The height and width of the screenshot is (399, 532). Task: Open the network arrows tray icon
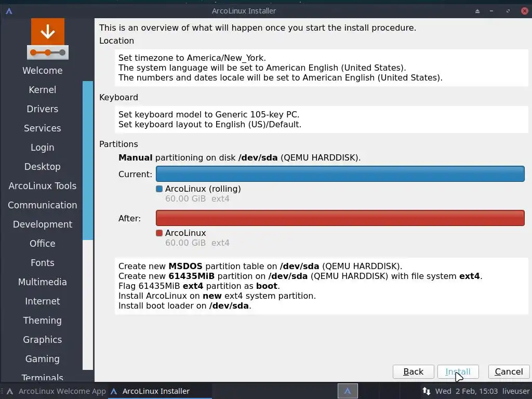pyautogui.click(x=427, y=391)
